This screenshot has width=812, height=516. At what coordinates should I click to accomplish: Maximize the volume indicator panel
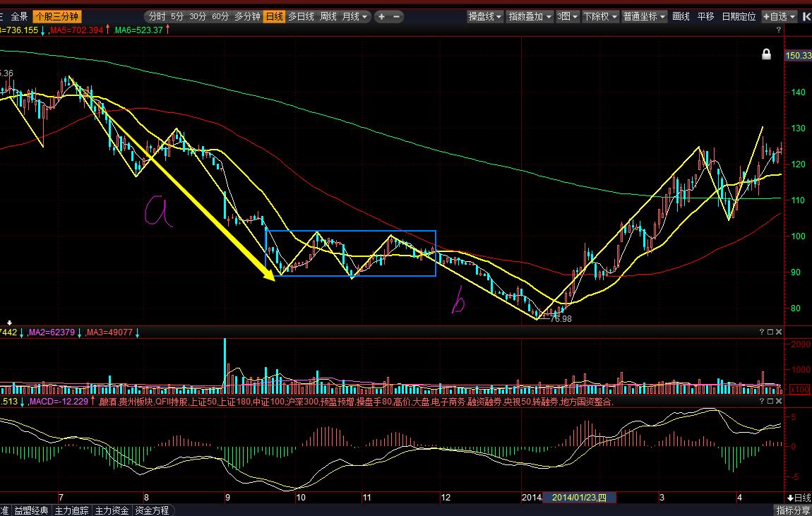[770, 332]
